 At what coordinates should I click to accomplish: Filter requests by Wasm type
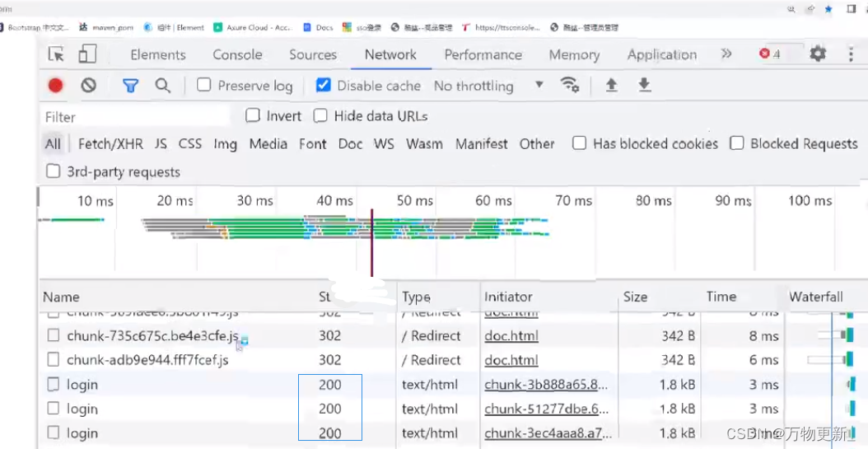click(x=425, y=144)
